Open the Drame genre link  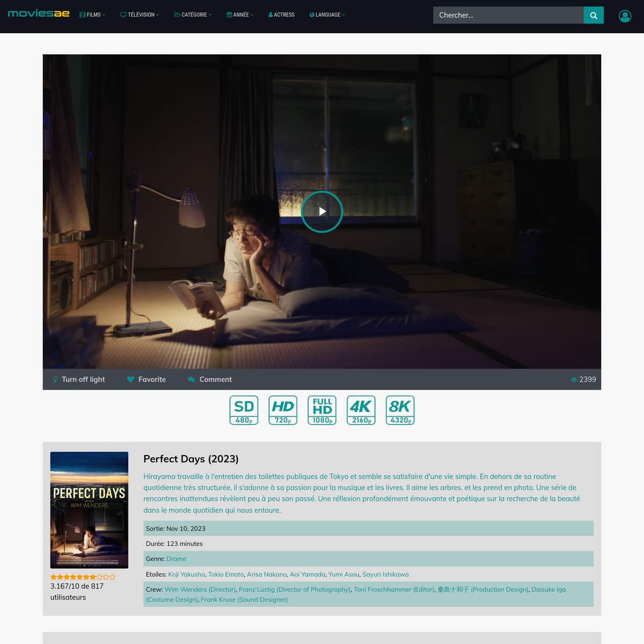177,559
